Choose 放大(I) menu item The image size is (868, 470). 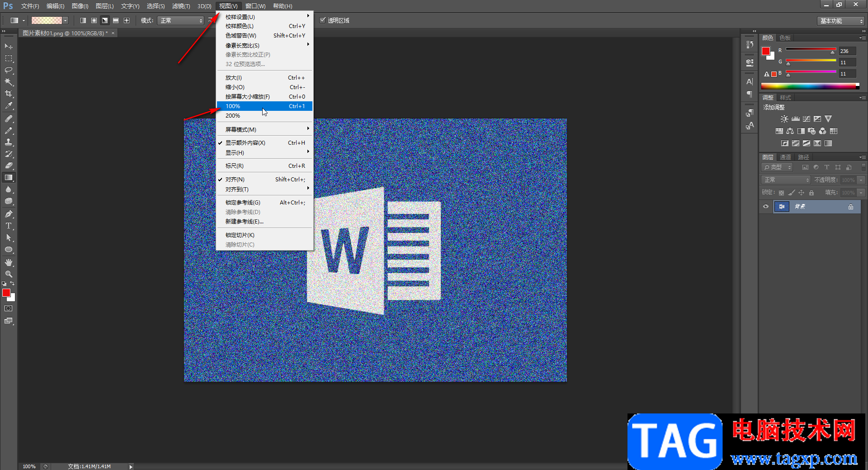pyautogui.click(x=265, y=78)
